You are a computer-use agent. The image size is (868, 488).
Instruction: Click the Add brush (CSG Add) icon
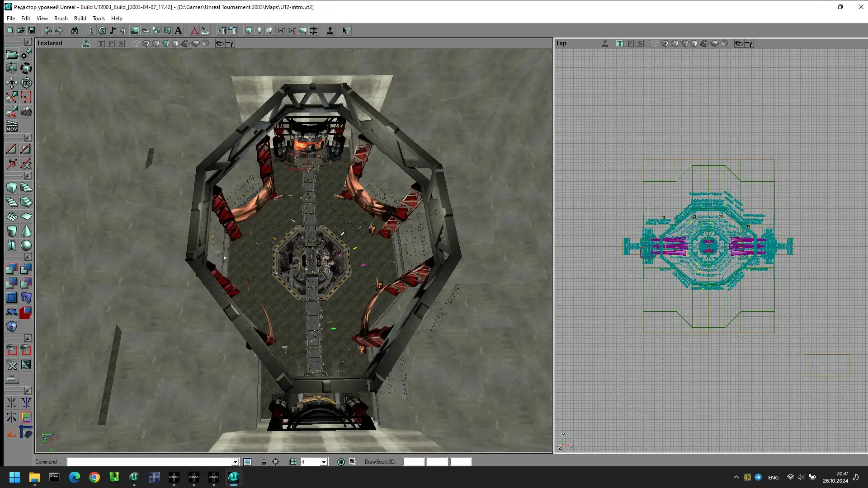coord(12,269)
